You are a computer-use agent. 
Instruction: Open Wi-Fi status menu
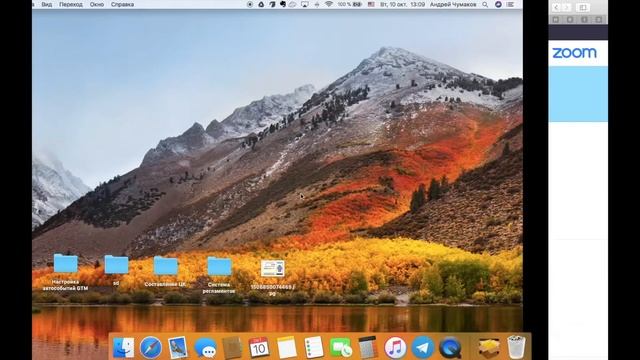pos(329,4)
